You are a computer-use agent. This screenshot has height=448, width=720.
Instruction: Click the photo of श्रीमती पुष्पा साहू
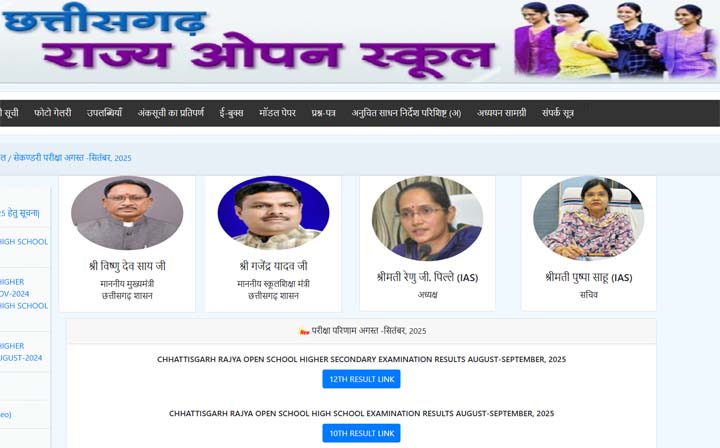(x=589, y=218)
